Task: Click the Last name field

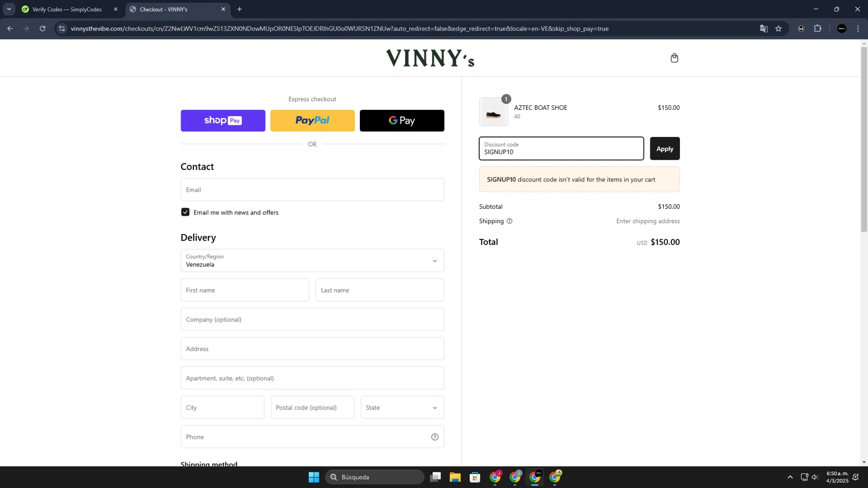Action: pos(380,290)
